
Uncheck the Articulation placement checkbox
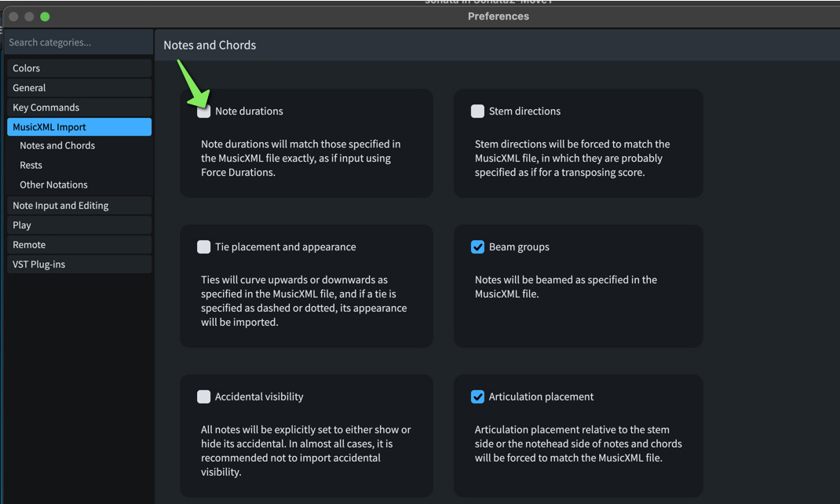click(x=477, y=397)
